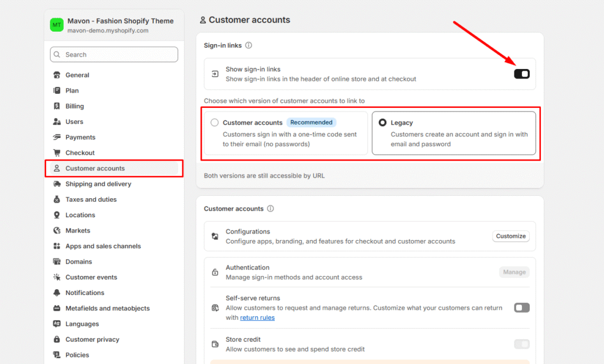Click the Notifications bell icon
This screenshot has height=364, width=604.
point(57,293)
